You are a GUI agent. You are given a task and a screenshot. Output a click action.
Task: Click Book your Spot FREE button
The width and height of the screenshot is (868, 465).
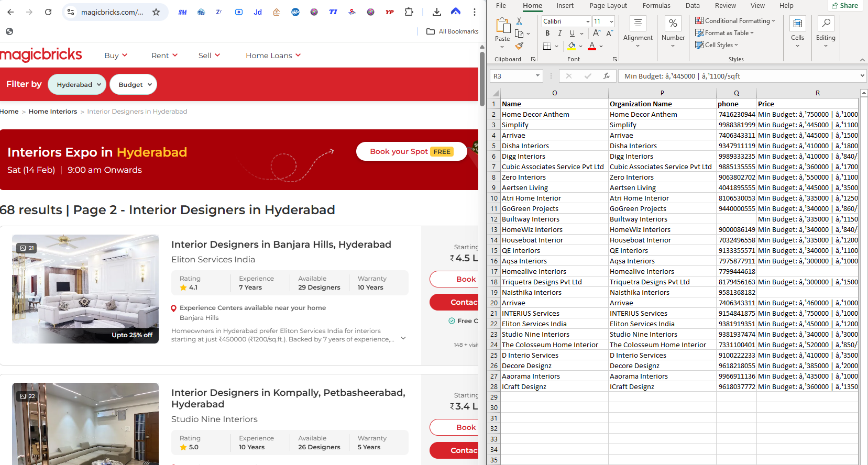coord(411,151)
